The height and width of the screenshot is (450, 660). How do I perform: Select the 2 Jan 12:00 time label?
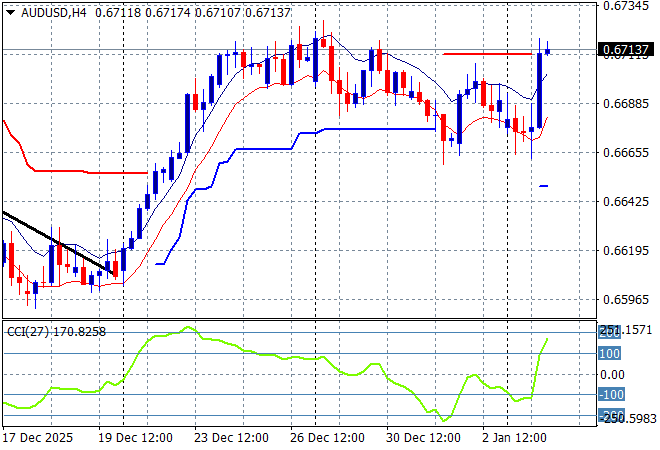click(x=514, y=438)
